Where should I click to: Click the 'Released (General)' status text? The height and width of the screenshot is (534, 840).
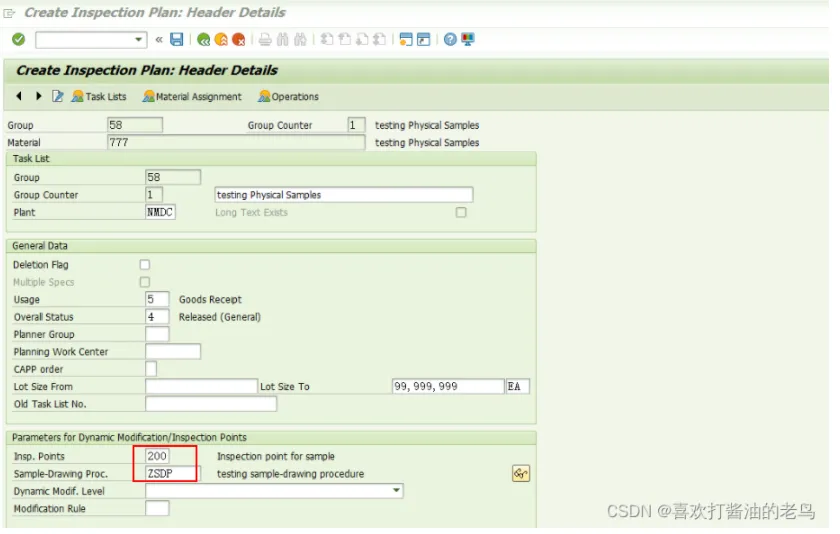click(220, 317)
